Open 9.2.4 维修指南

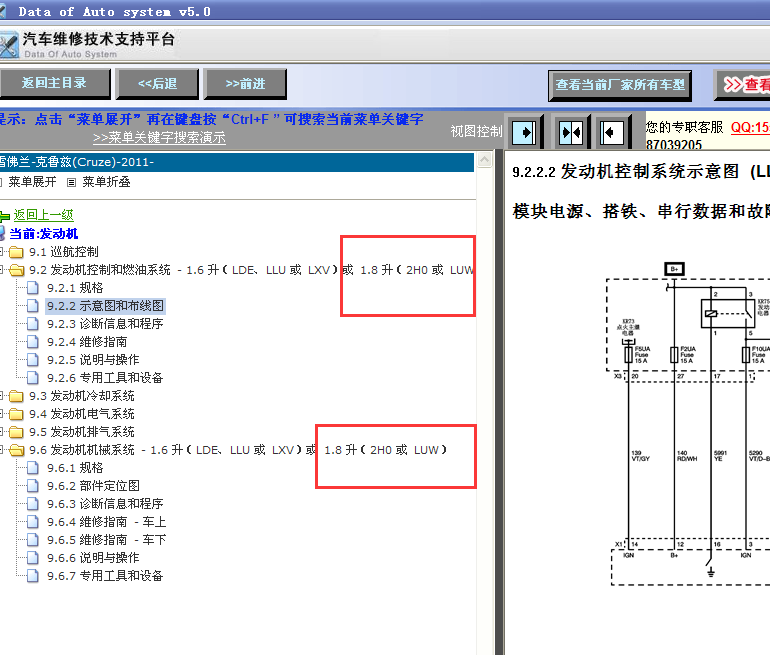point(87,342)
